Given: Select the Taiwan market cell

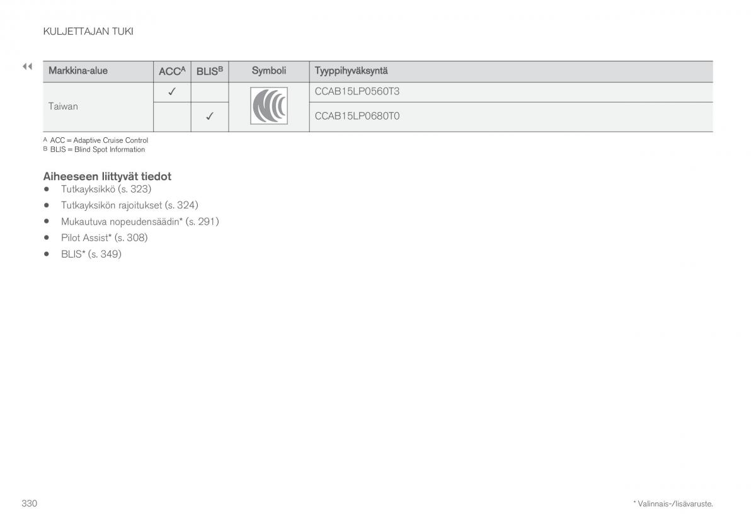Looking at the screenshot, I should coord(63,106).
